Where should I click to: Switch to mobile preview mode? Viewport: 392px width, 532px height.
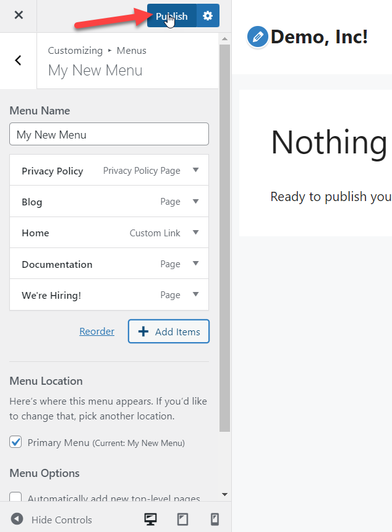(215, 520)
